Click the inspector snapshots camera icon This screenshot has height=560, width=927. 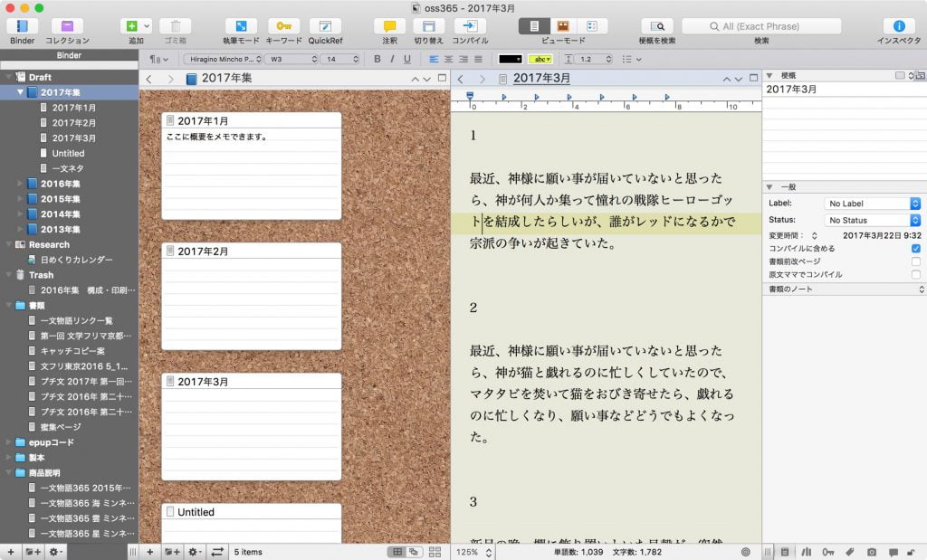point(872,552)
